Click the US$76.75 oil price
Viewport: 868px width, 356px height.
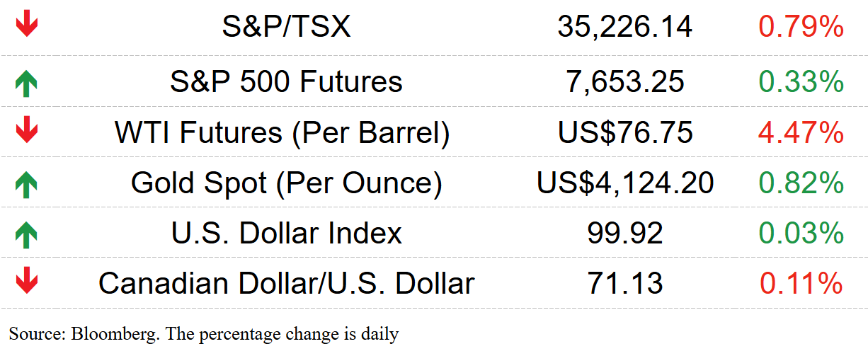[x=625, y=132]
